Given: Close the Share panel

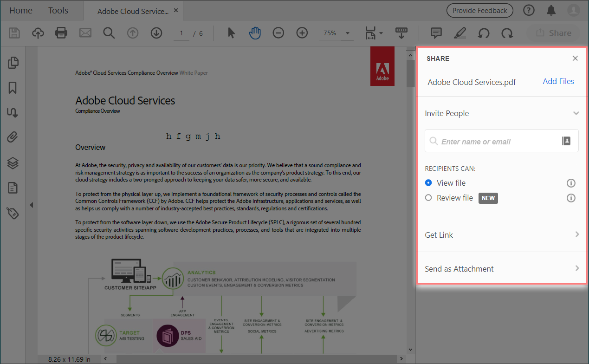Looking at the screenshot, I should pyautogui.click(x=575, y=58).
